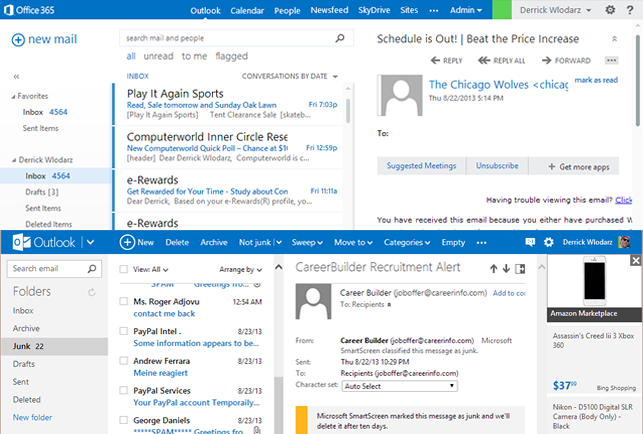
Task: Close the Amazon Marketplace ad
Action: pyautogui.click(x=635, y=261)
